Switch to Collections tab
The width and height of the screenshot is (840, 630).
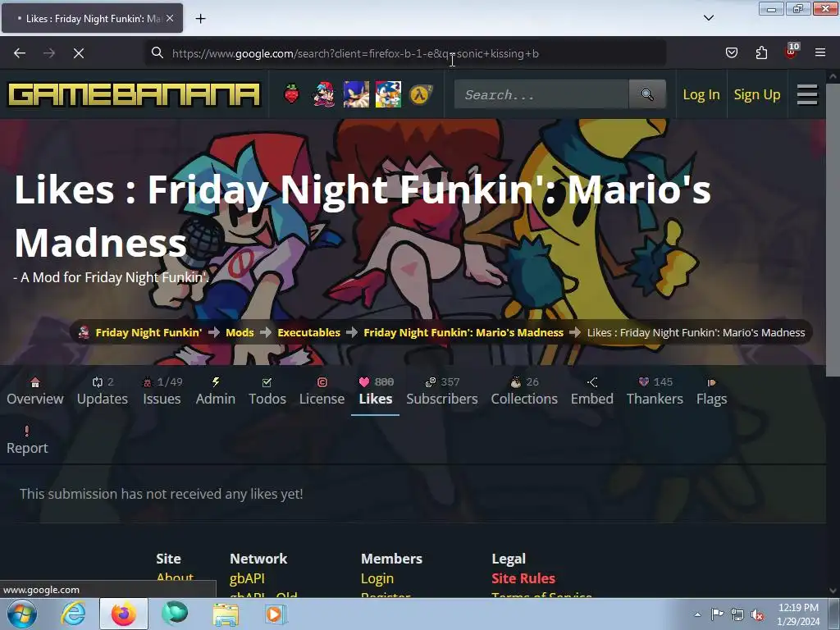pyautogui.click(x=524, y=391)
